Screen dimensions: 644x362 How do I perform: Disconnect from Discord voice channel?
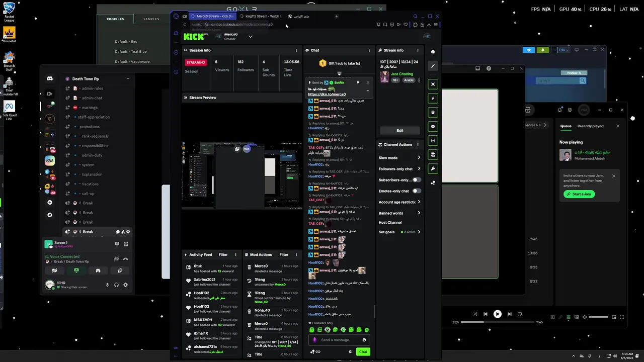125,259
